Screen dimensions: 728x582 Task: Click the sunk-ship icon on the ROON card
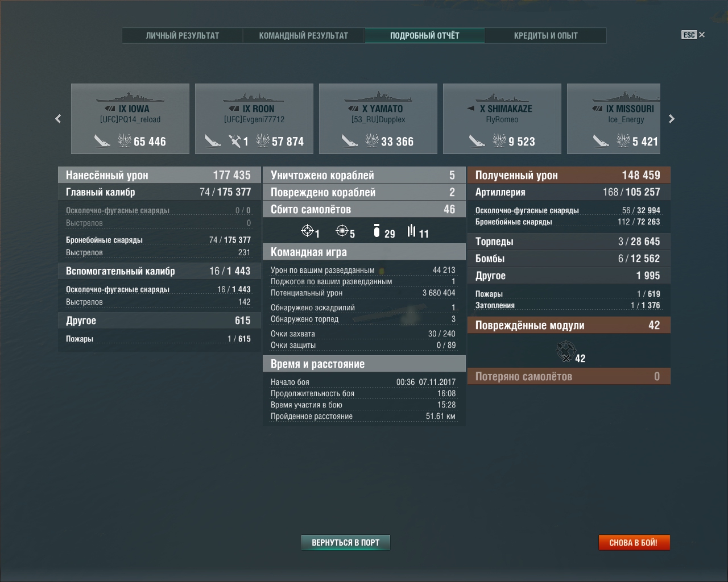point(213,140)
